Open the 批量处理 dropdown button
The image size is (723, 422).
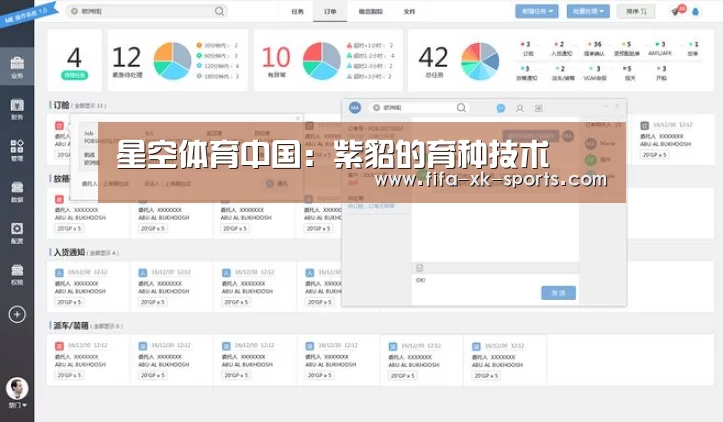pyautogui.click(x=588, y=11)
